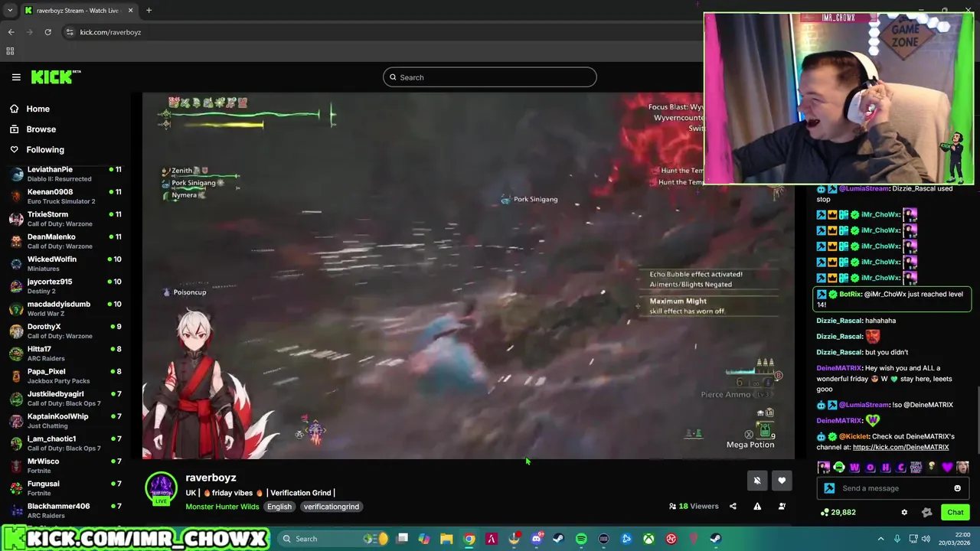
Task: Open DeanMalenko channel from sidebar
Action: [65, 241]
